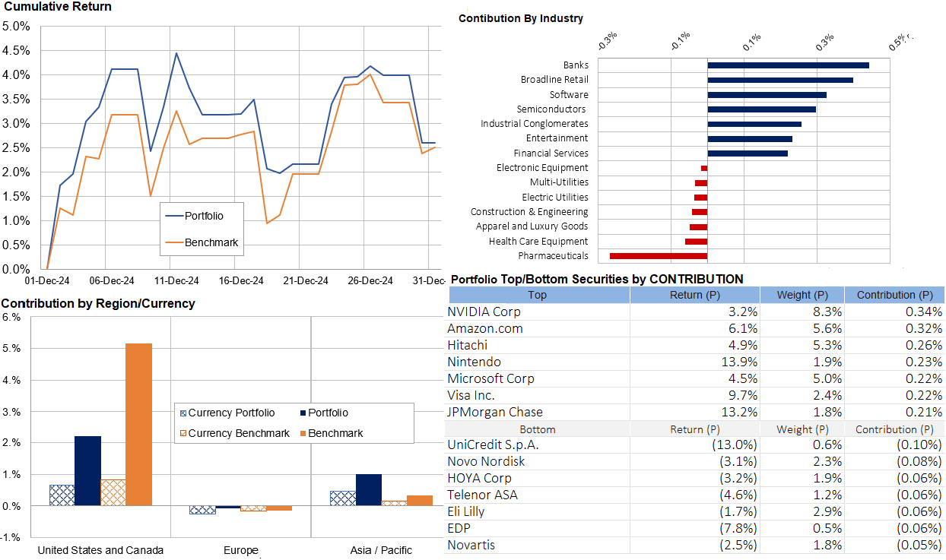Click the Electric Utilities label
Image resolution: width=946 pixels, height=560 pixels.
point(555,197)
